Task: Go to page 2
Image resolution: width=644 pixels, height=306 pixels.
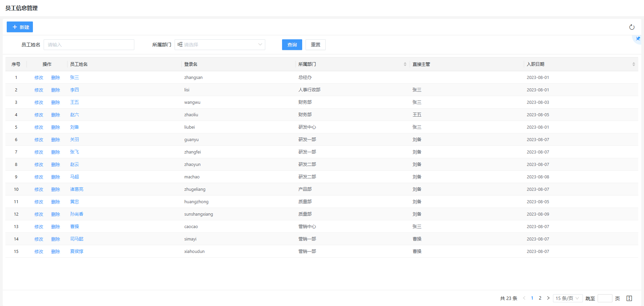Action: [x=540, y=298]
